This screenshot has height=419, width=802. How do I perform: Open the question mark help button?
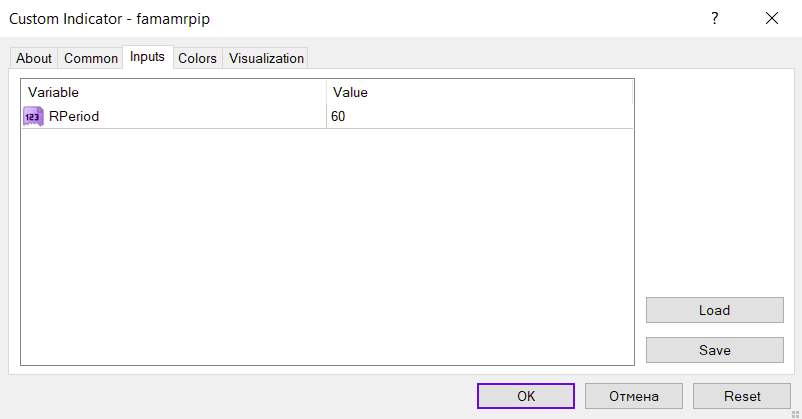pos(714,18)
